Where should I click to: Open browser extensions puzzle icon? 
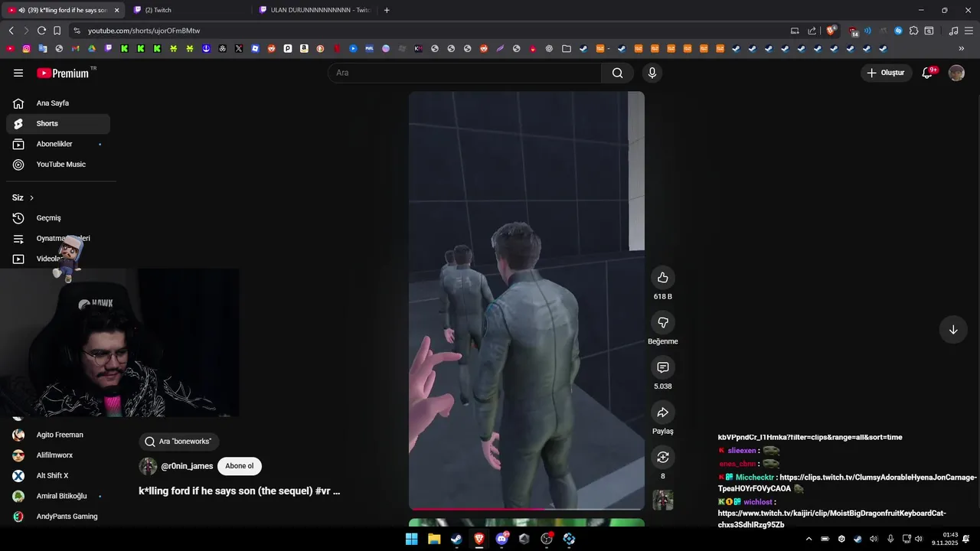pos(913,31)
